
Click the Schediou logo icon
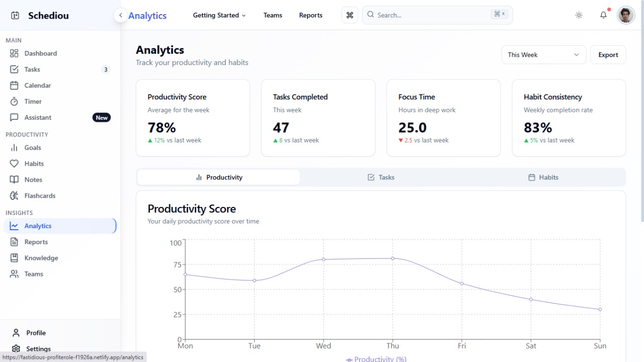(x=15, y=16)
